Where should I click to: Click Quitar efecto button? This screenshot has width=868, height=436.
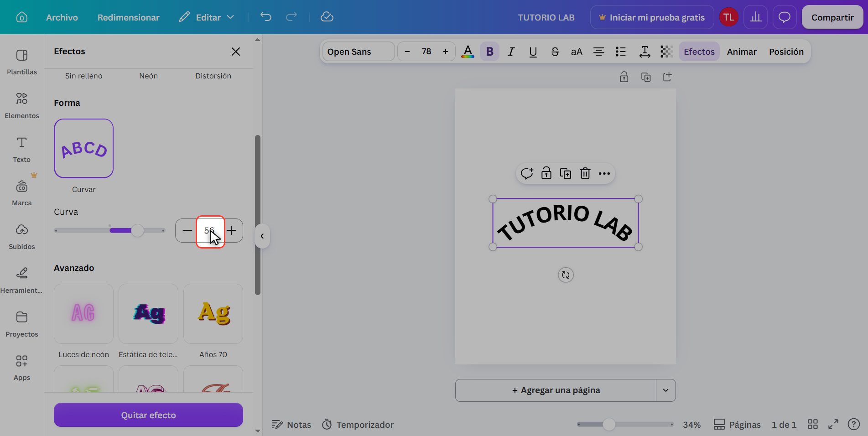coord(148,415)
